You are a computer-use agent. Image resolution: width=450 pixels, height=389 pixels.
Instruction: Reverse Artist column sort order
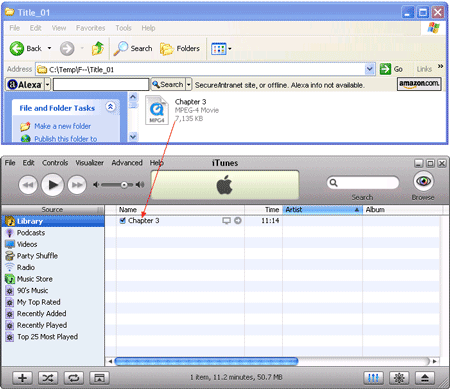(x=323, y=210)
